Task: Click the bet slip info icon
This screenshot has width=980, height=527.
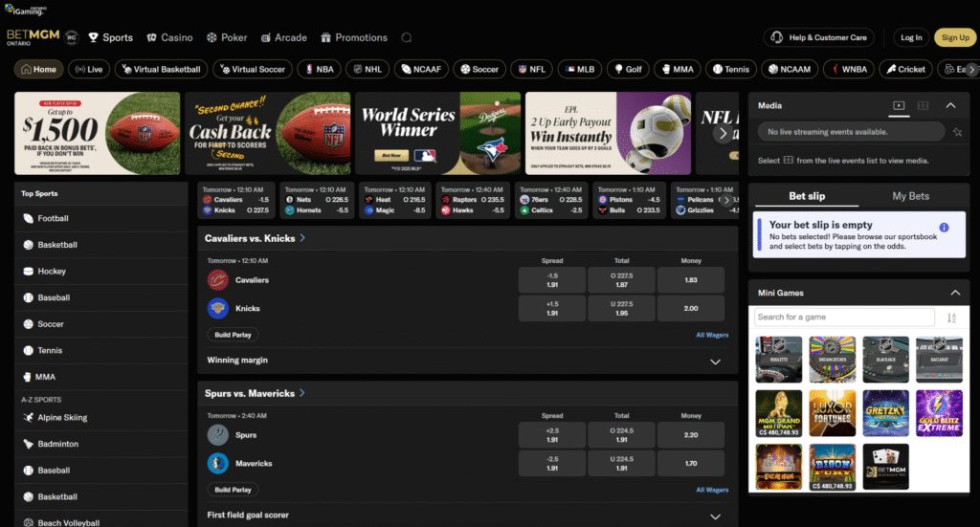Action: click(944, 228)
